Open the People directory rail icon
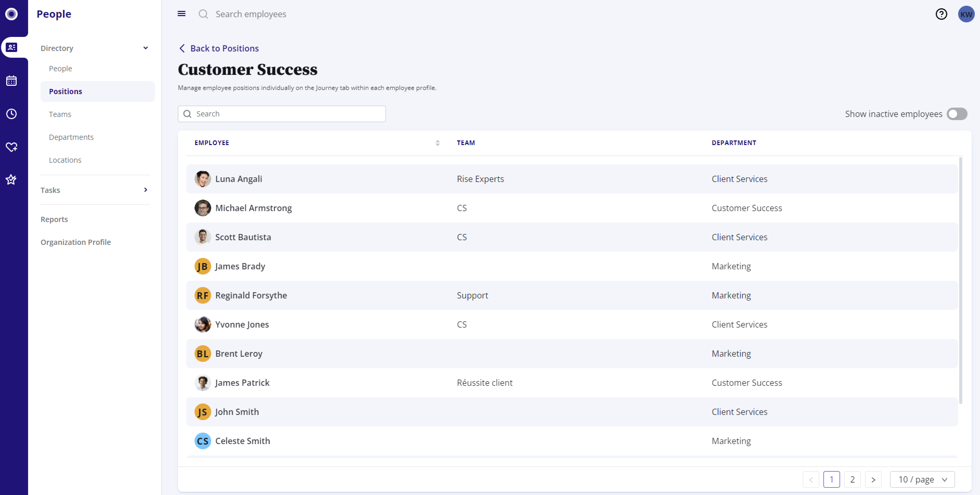 tap(11, 48)
